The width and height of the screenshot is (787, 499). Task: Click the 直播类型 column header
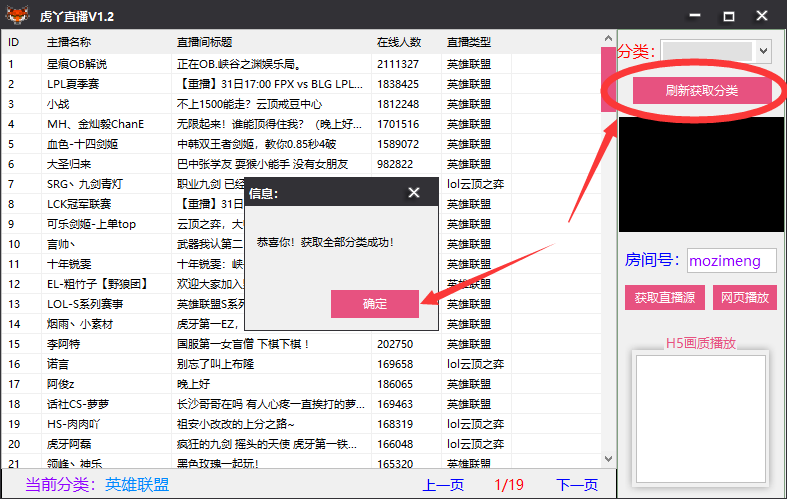coord(469,42)
